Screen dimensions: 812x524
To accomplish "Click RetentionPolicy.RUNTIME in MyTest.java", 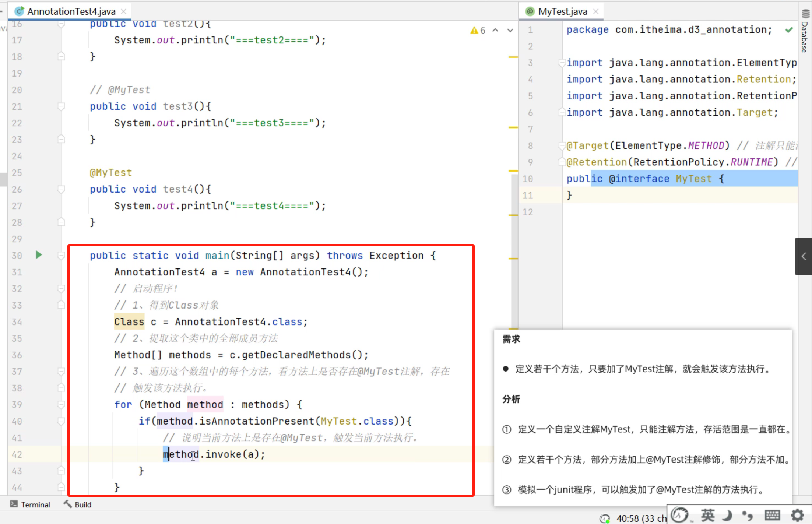I will 703,162.
